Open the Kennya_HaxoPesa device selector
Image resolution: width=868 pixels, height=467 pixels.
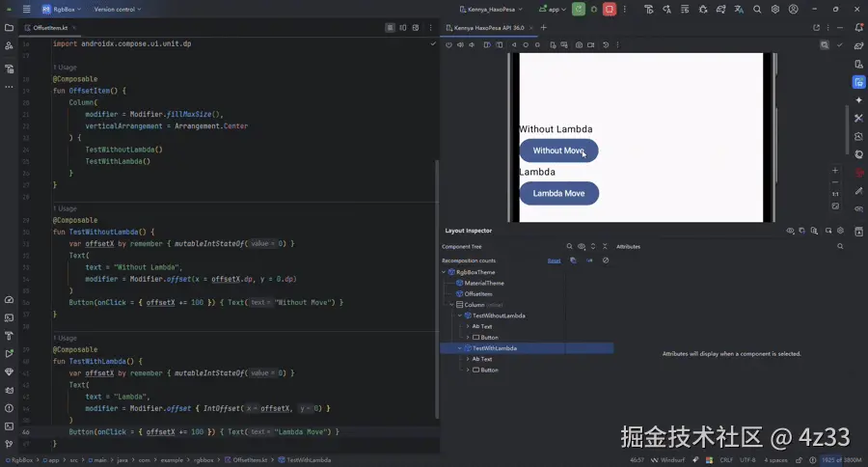[491, 10]
